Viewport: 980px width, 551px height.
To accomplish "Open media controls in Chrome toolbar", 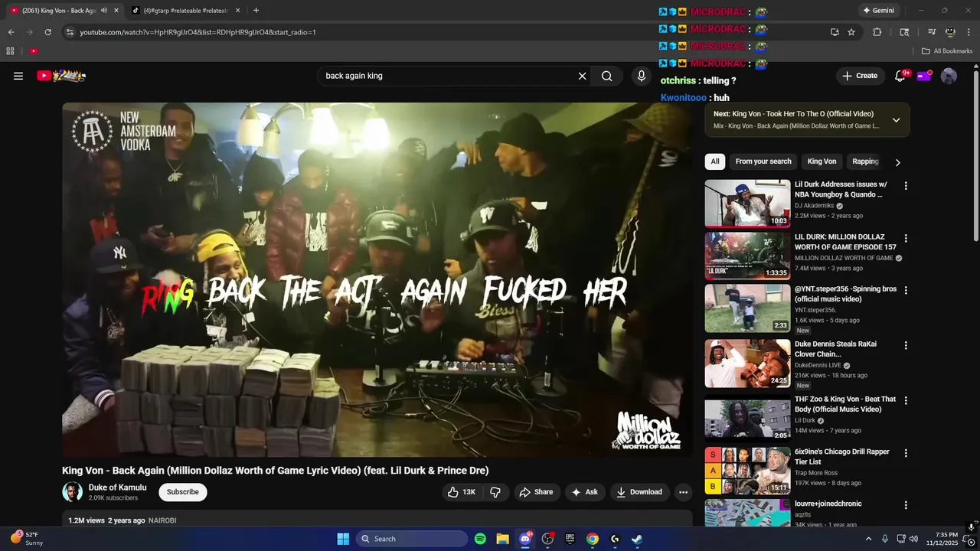I will 931,32.
